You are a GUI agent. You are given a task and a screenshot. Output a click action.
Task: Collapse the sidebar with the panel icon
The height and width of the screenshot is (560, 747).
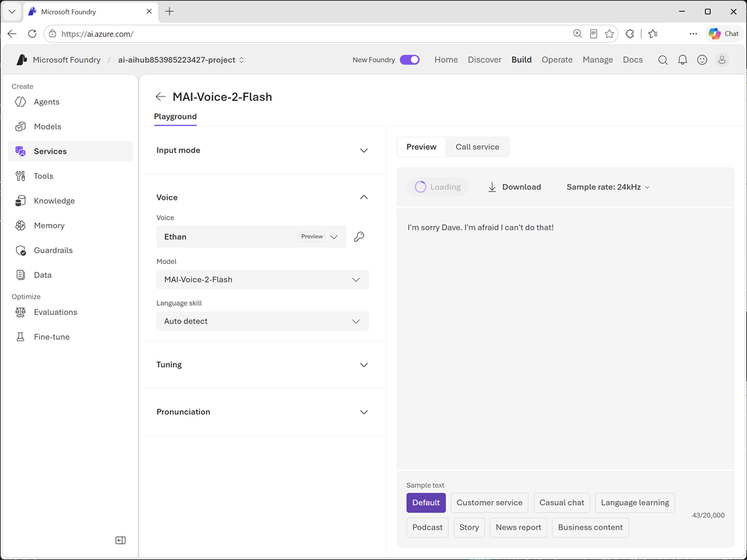(x=121, y=540)
